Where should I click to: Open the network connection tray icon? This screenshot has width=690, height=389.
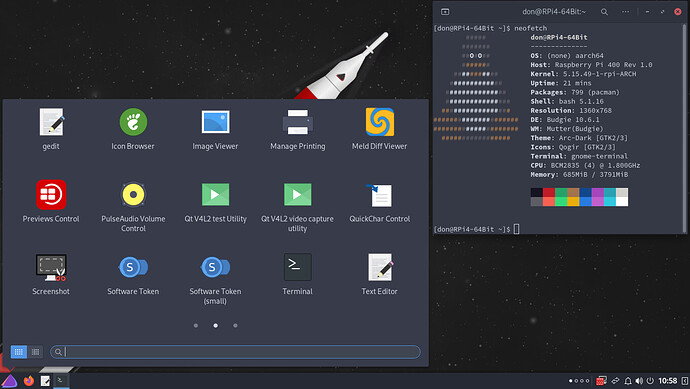pyautogui.click(x=615, y=381)
